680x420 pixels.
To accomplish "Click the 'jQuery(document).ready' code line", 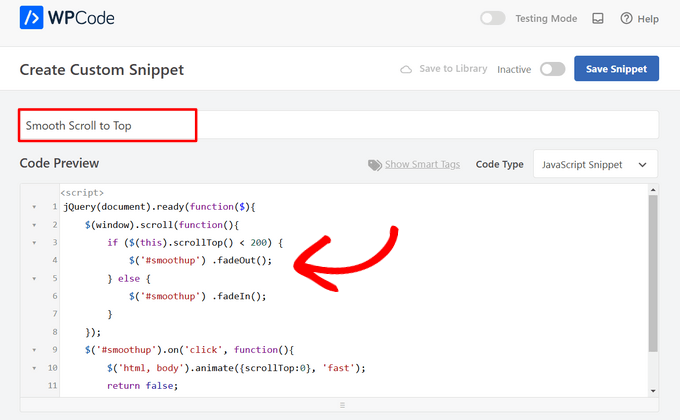I will pos(159,207).
